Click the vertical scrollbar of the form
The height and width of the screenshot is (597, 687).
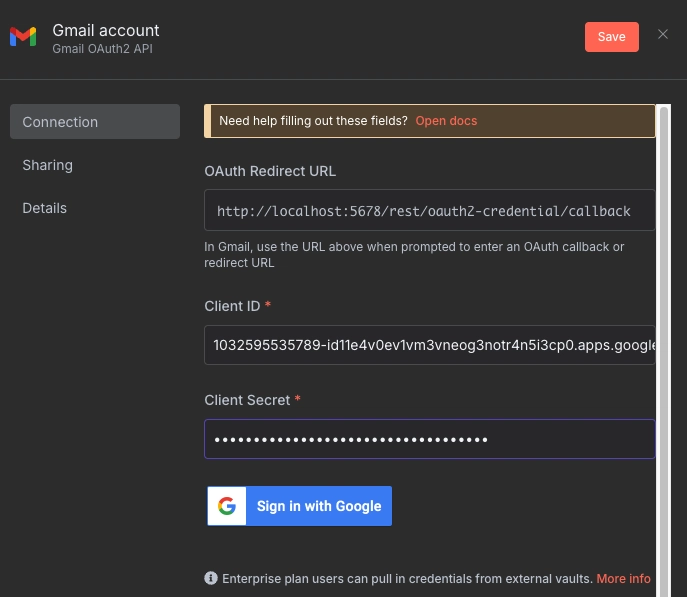(x=664, y=350)
